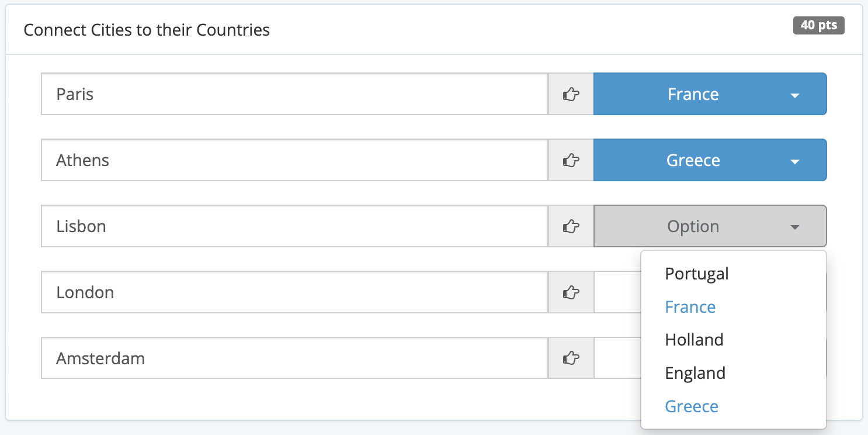Click the 40 pts badge
The width and height of the screenshot is (868, 435).
(818, 26)
